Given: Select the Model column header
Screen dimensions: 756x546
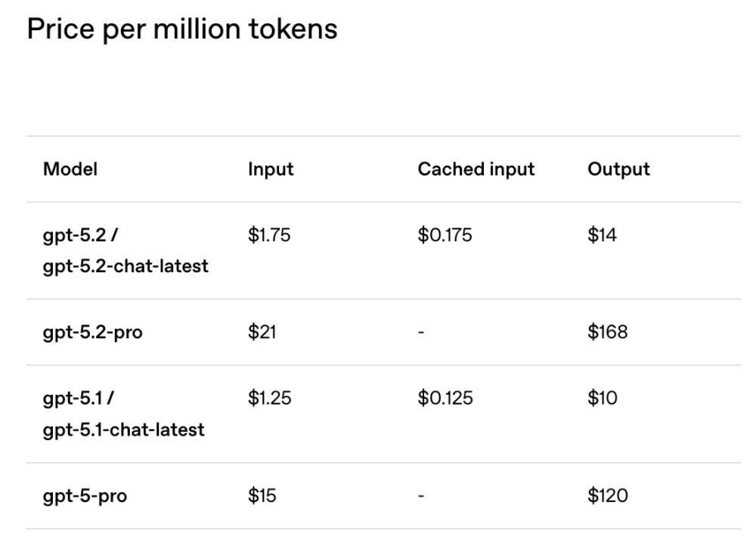Looking at the screenshot, I should click(70, 169).
